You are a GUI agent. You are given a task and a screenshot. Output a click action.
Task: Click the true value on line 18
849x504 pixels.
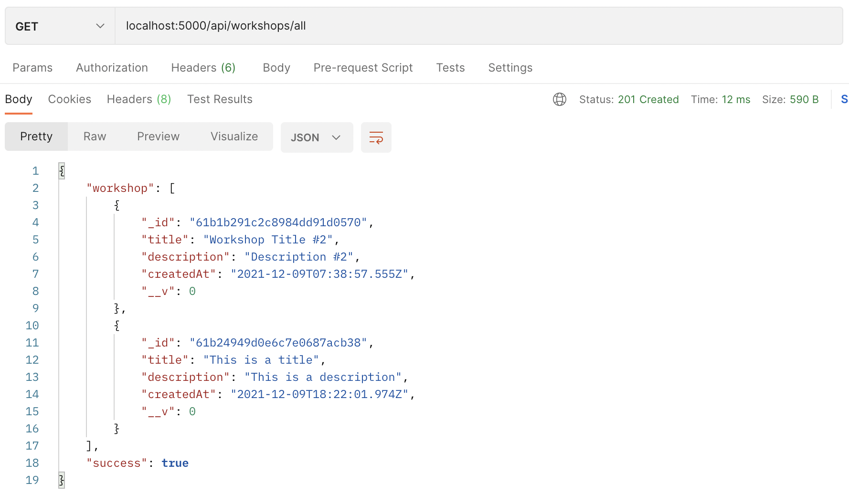pyautogui.click(x=175, y=463)
